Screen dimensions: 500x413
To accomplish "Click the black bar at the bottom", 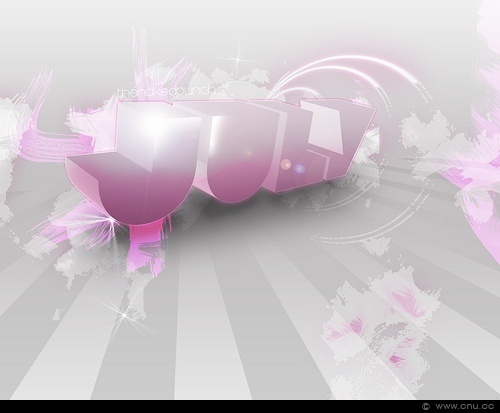I will 250,406.
